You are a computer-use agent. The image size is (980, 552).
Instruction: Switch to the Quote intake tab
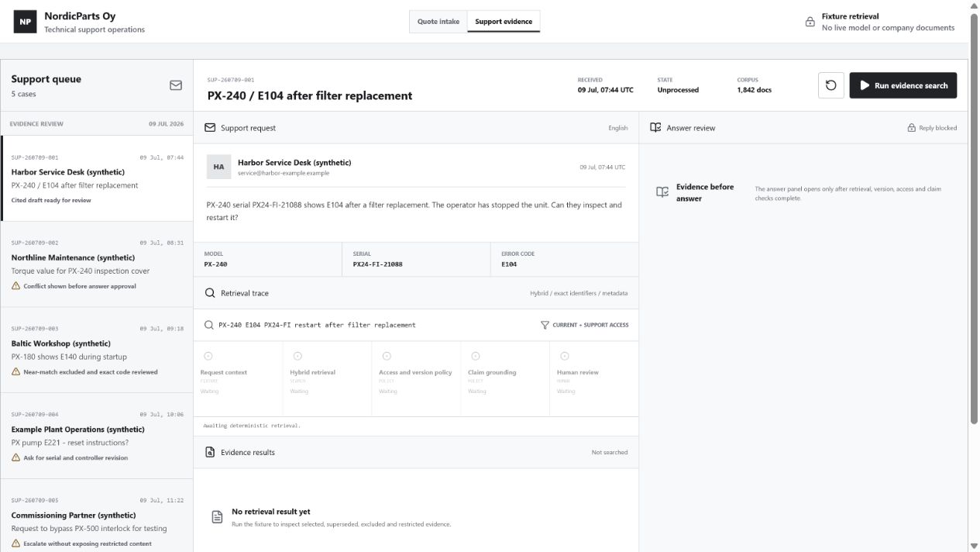pyautogui.click(x=438, y=22)
